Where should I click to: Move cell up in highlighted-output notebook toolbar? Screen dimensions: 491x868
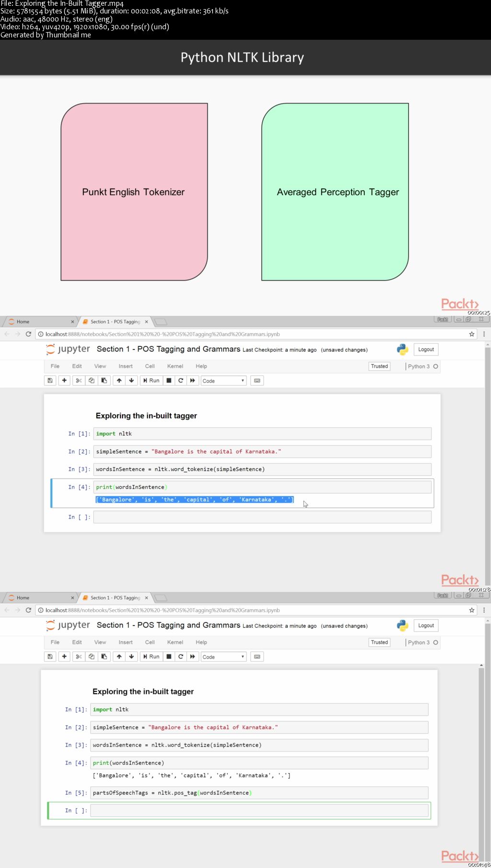[119, 381]
